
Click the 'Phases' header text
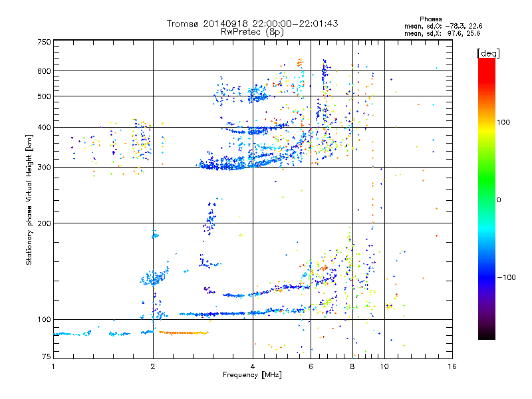(x=430, y=19)
